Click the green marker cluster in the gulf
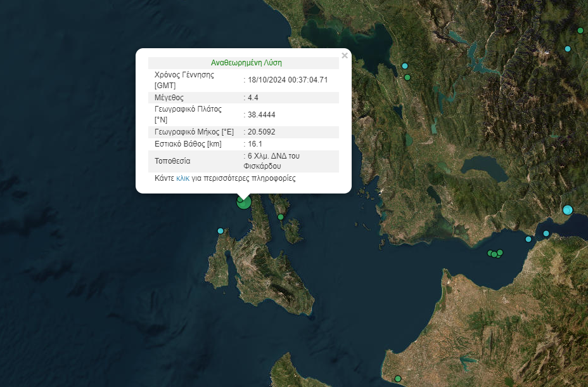The height and width of the screenshot is (387, 588). coord(494,254)
